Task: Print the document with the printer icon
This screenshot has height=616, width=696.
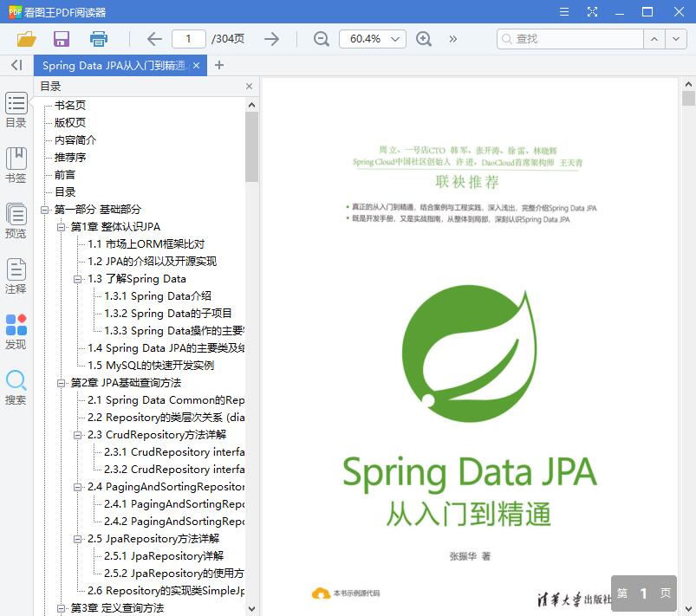Action: (x=99, y=39)
